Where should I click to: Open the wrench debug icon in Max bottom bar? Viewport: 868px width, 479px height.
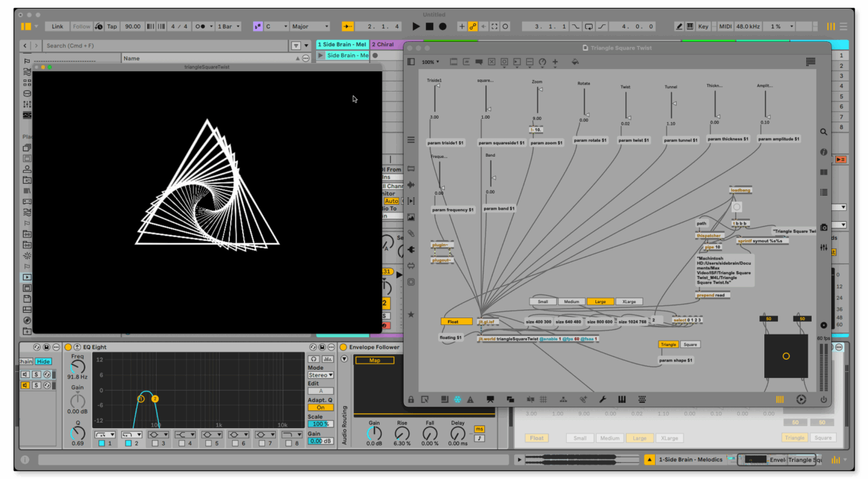603,400
